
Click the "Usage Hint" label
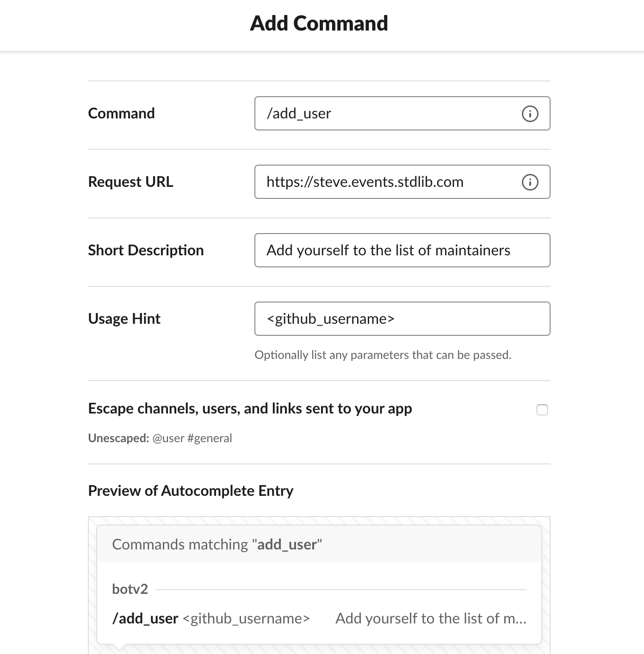(x=124, y=319)
